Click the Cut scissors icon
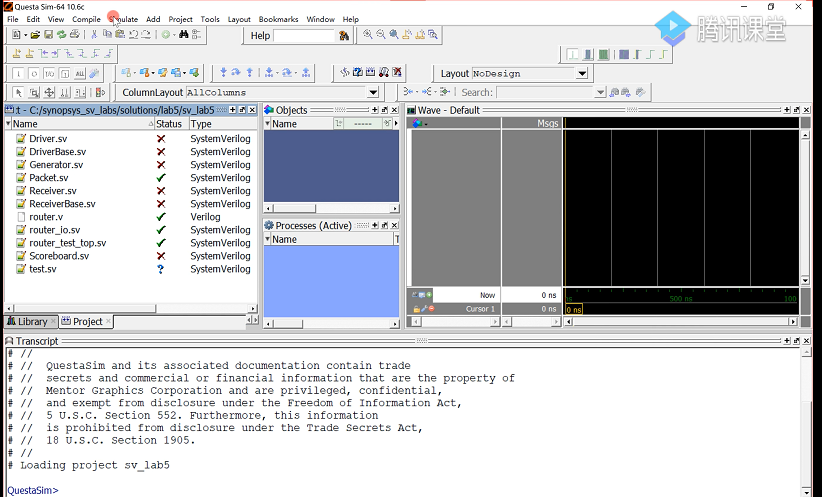 tap(94, 35)
